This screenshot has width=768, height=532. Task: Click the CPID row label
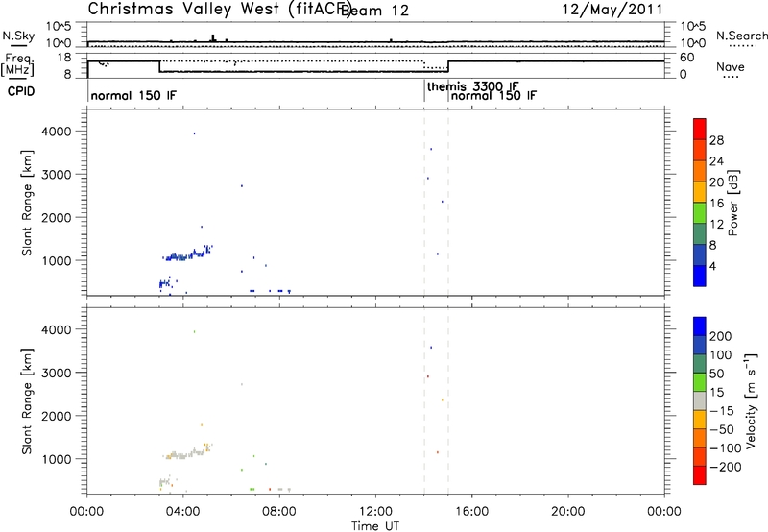(21, 91)
